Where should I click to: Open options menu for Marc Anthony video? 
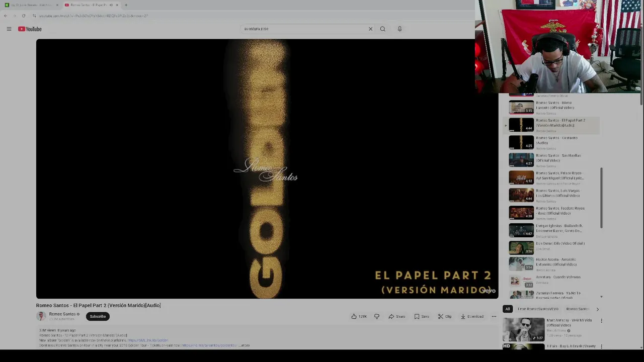tap(601, 321)
